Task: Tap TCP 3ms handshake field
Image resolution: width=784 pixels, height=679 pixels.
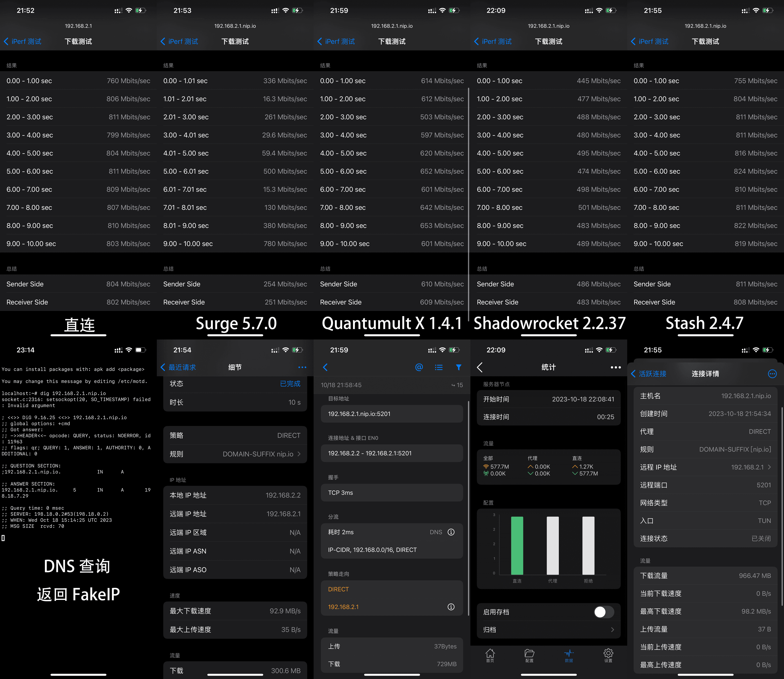Action: click(392, 492)
